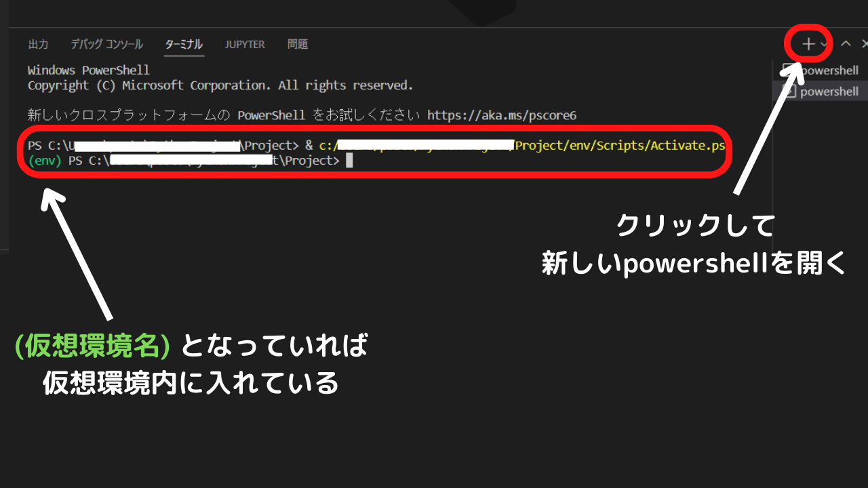Open the 問題 tab
The image size is (868, 488).
[x=298, y=44]
